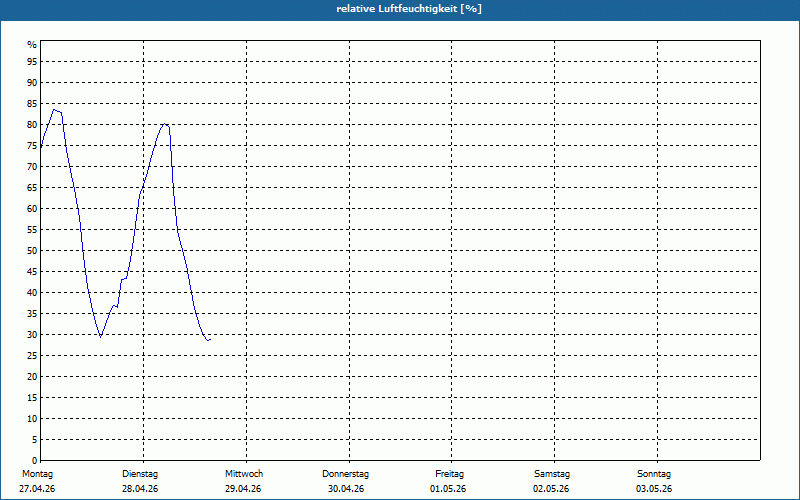
Task: Click the y-axis value '0'
Action: pyautogui.click(x=34, y=461)
